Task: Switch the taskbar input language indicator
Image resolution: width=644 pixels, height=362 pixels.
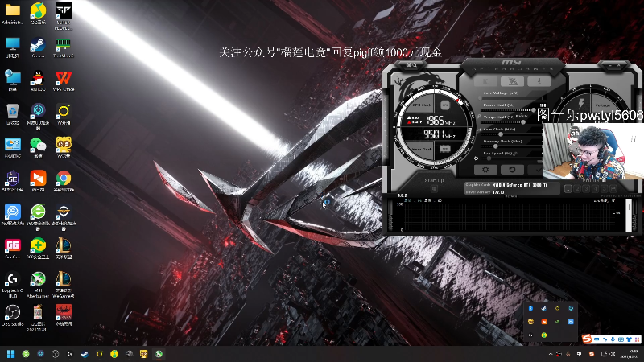Action: tap(579, 354)
